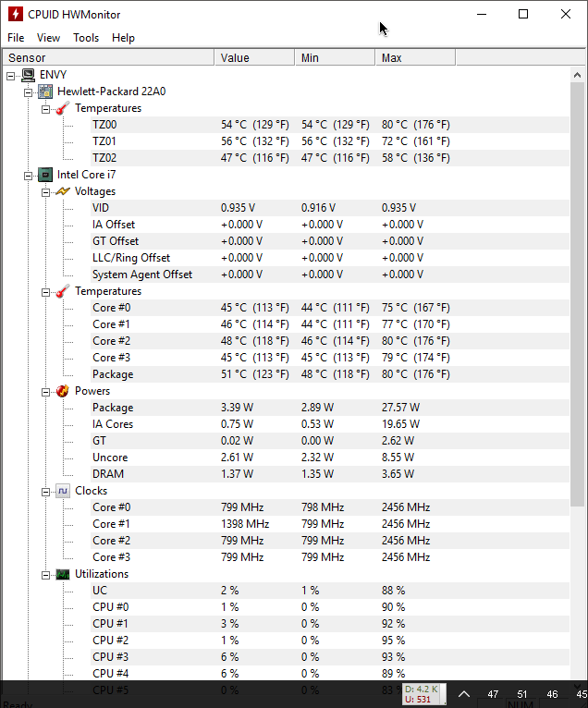Maximize the HWMonitor window
The width and height of the screenshot is (588, 708).
523,14
